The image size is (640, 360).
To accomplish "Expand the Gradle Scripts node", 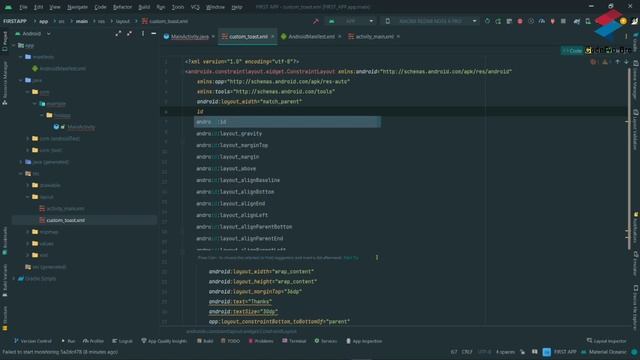I will 14,278.
